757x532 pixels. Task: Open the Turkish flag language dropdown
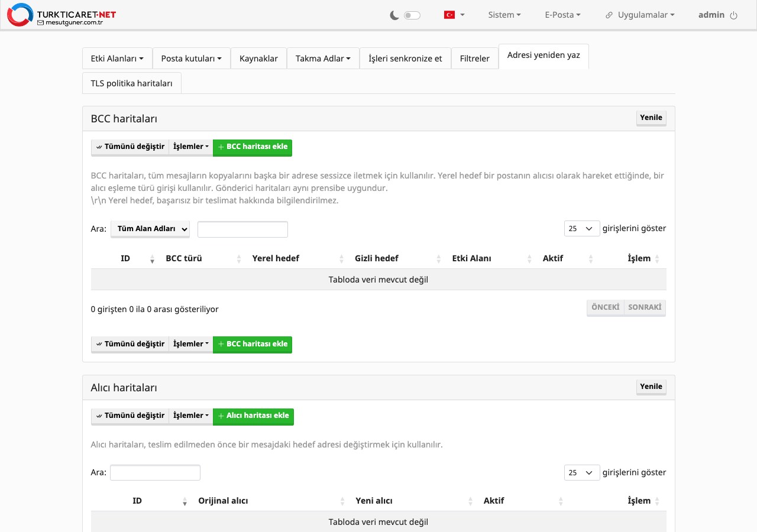tap(454, 15)
